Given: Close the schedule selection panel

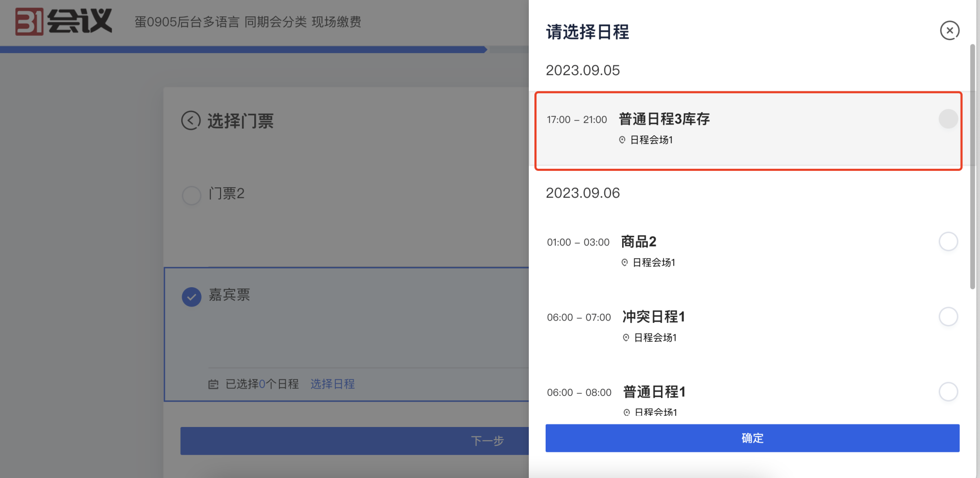Looking at the screenshot, I should pos(949,31).
